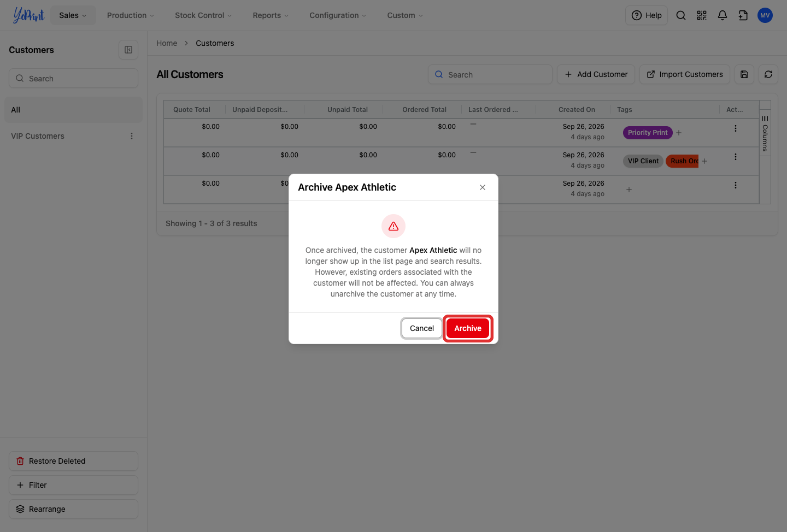Image resolution: width=787 pixels, height=532 pixels.
Task: Click the Filter button in sidebar
Action: (x=73, y=485)
